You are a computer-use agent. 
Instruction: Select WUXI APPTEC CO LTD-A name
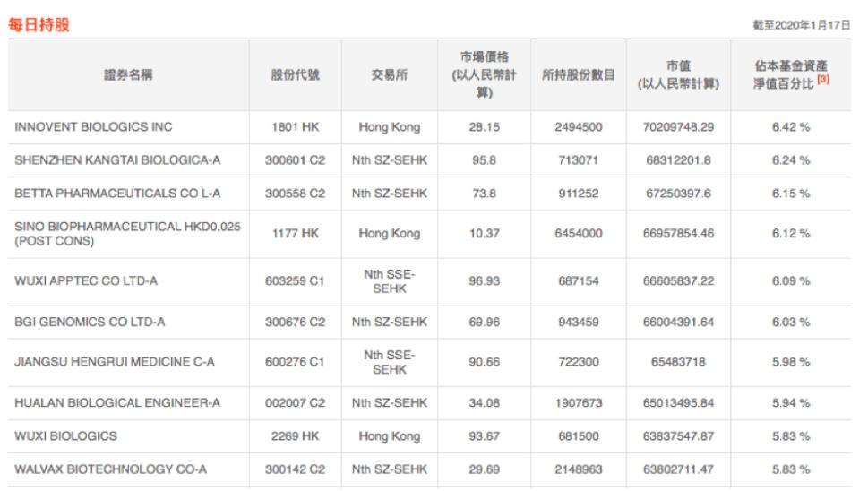point(86,280)
